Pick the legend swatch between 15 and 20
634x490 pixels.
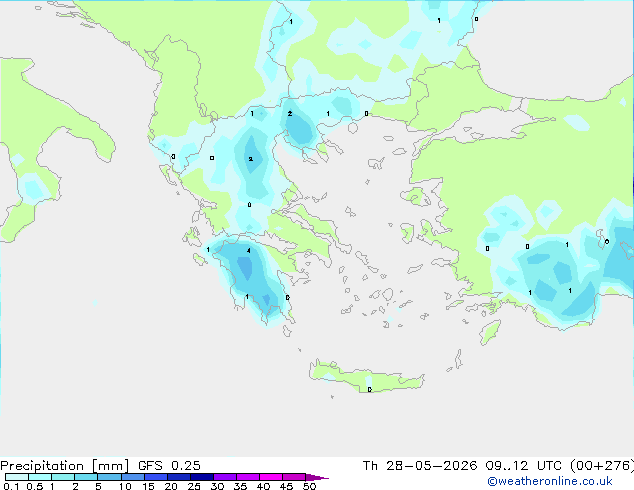[x=156, y=477]
